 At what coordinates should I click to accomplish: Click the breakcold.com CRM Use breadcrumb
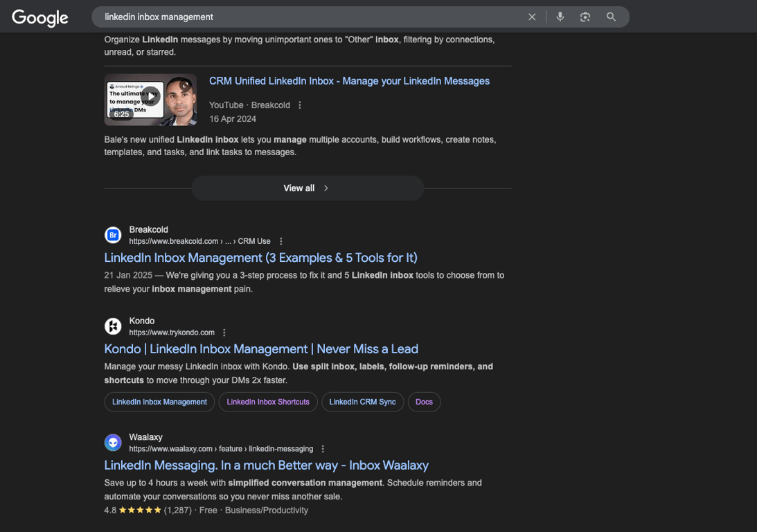tap(200, 241)
